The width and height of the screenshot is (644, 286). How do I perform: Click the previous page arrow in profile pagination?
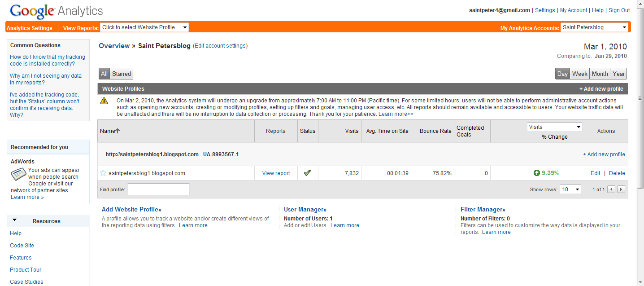click(x=612, y=189)
